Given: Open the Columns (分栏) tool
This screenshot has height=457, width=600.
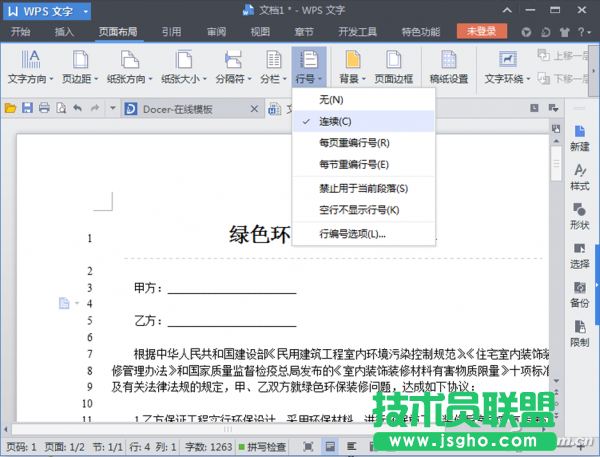Looking at the screenshot, I should 273,67.
